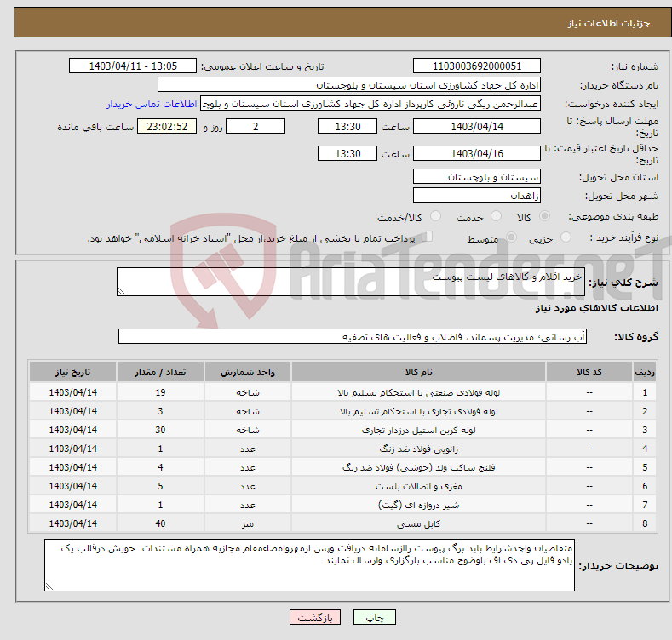
Task: Select the خدمت radio button
Action: pyautogui.click(x=497, y=216)
